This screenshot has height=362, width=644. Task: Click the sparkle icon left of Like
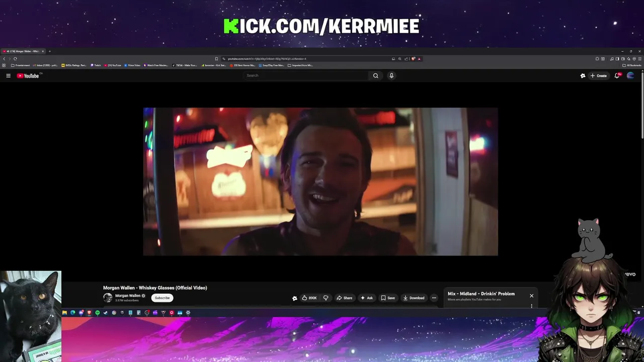pyautogui.click(x=295, y=298)
